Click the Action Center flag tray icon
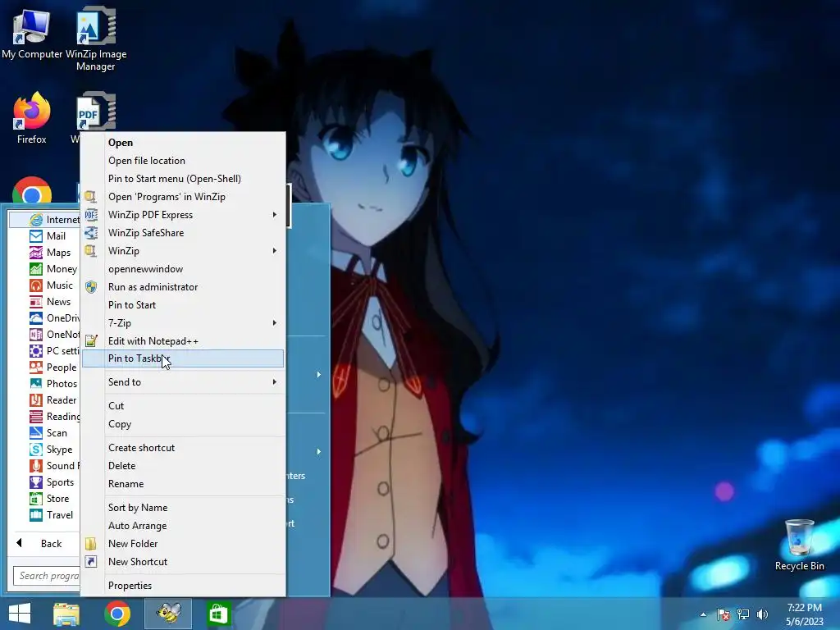The height and width of the screenshot is (630, 840). pyautogui.click(x=724, y=614)
